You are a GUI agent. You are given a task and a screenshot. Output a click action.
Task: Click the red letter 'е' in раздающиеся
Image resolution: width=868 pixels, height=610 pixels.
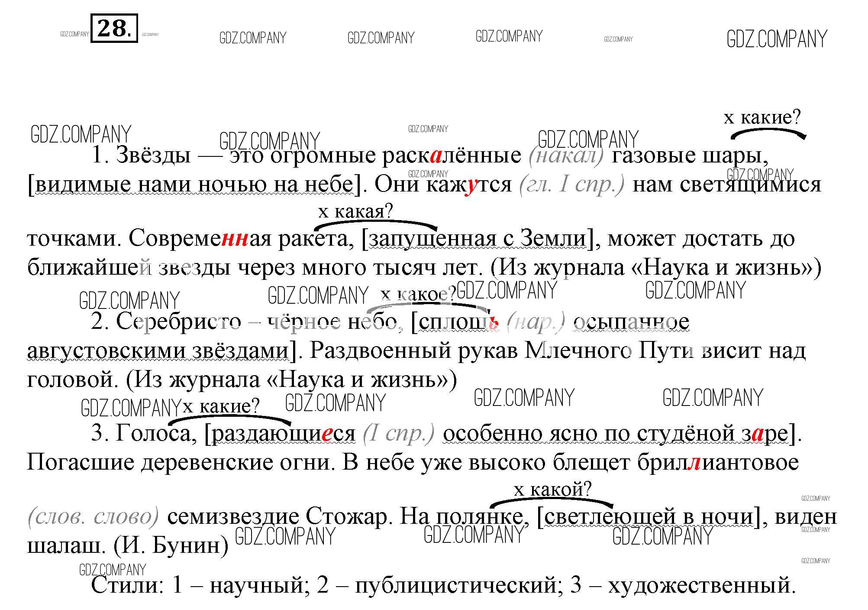pos(327,435)
